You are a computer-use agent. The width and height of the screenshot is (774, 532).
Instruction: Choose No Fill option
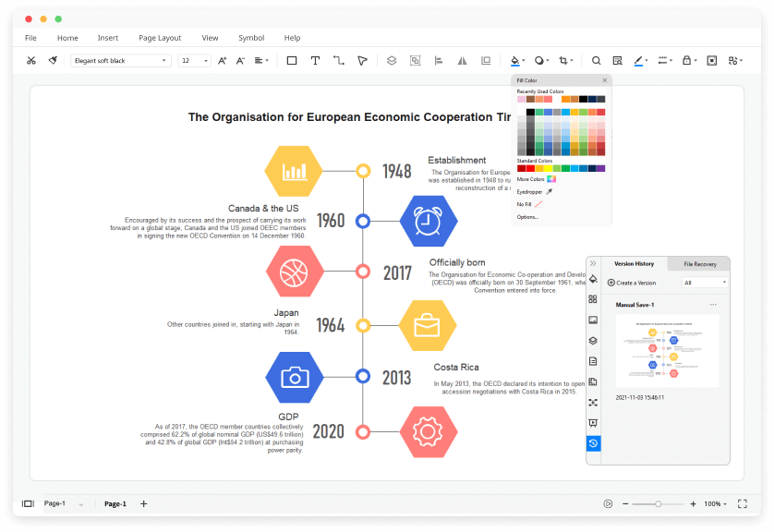coord(529,204)
